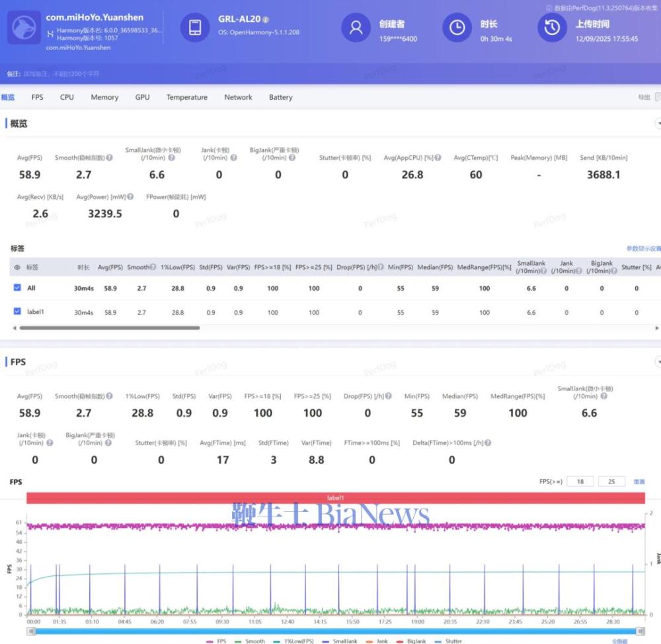Uncheck the All row checkbox
The image size is (661, 644).
[17, 288]
